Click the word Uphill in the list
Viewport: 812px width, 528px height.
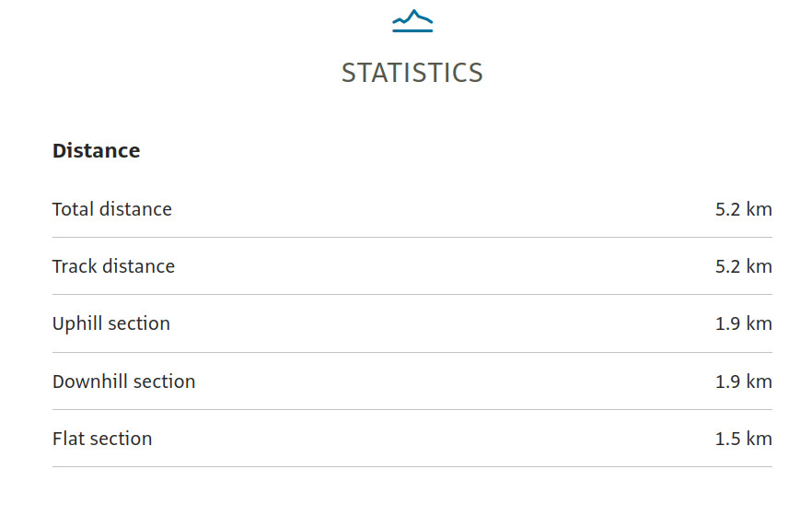pos(78,323)
